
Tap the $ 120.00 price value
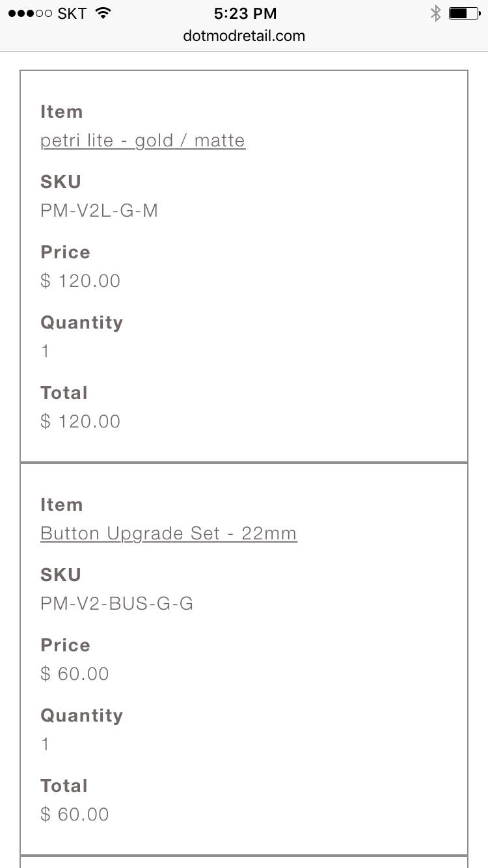[x=80, y=281]
